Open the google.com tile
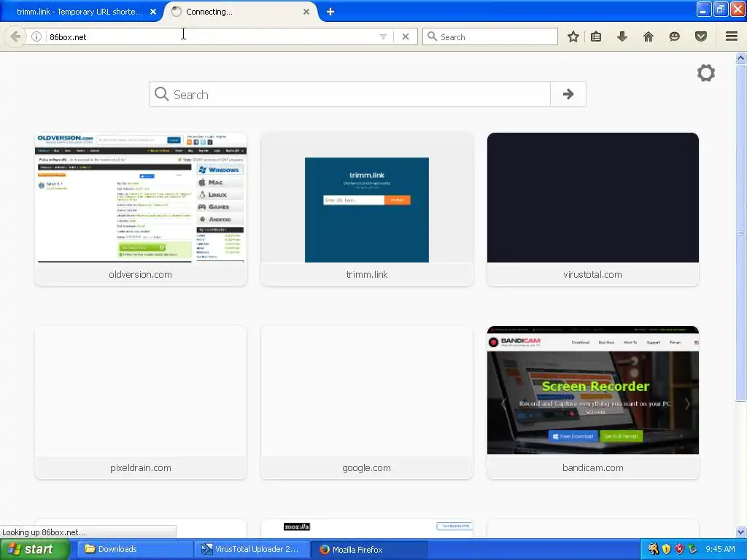Screen dimensions: 747x560 (x=367, y=402)
